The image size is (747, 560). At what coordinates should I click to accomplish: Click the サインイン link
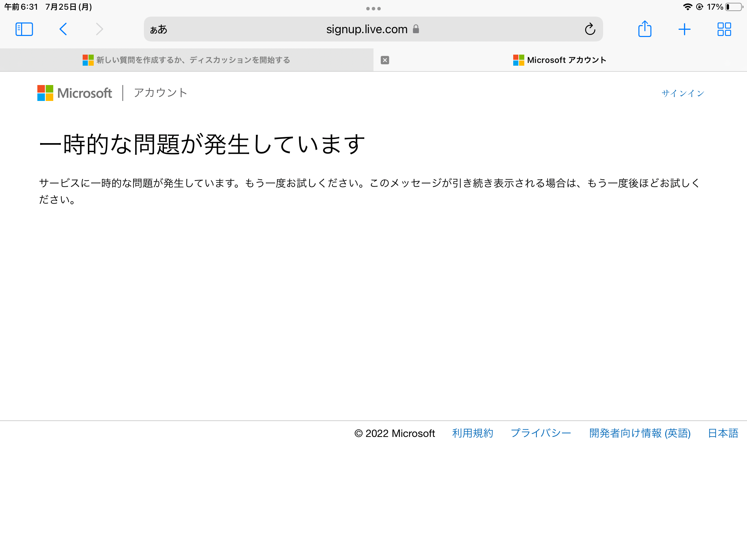point(683,93)
